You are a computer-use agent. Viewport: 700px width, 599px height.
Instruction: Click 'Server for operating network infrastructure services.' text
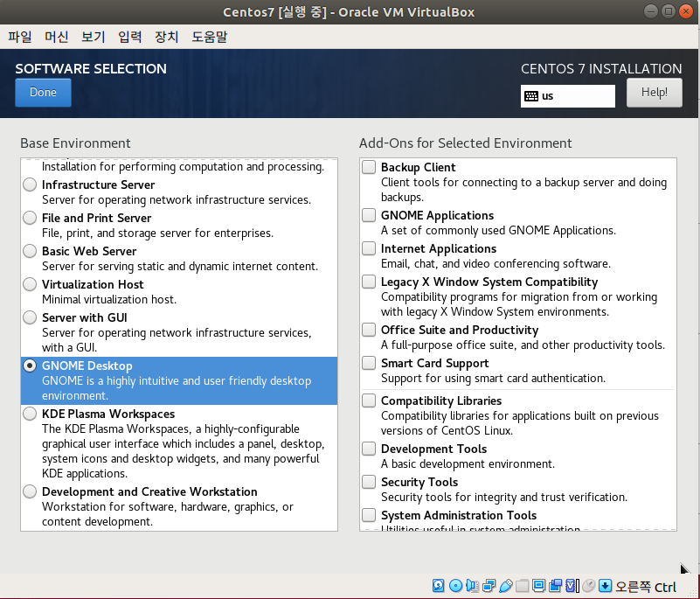tap(177, 199)
